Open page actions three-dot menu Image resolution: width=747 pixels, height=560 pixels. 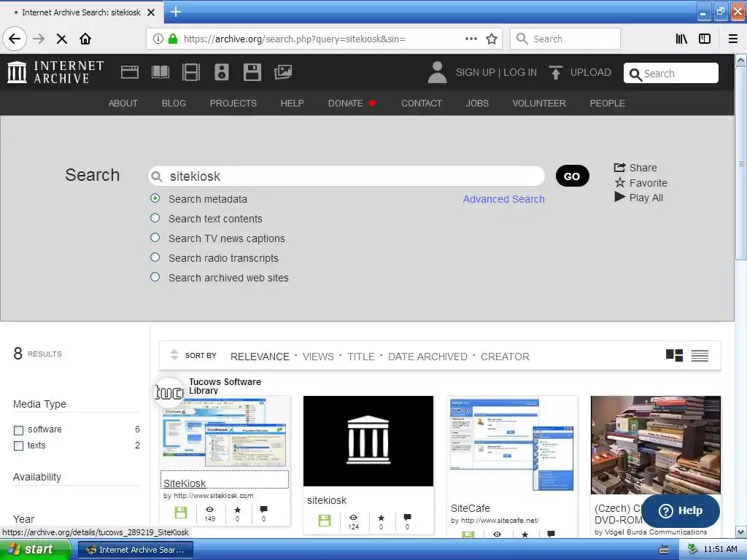tap(471, 39)
